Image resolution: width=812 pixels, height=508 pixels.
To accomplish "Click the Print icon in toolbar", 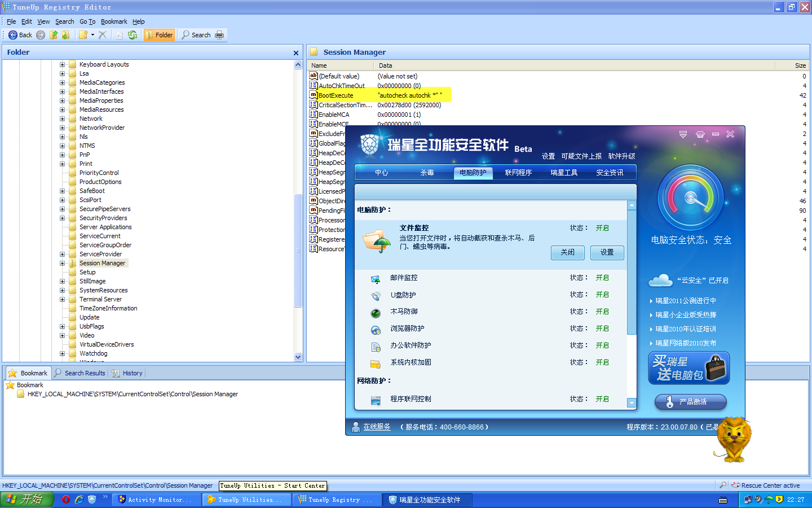I will (219, 35).
